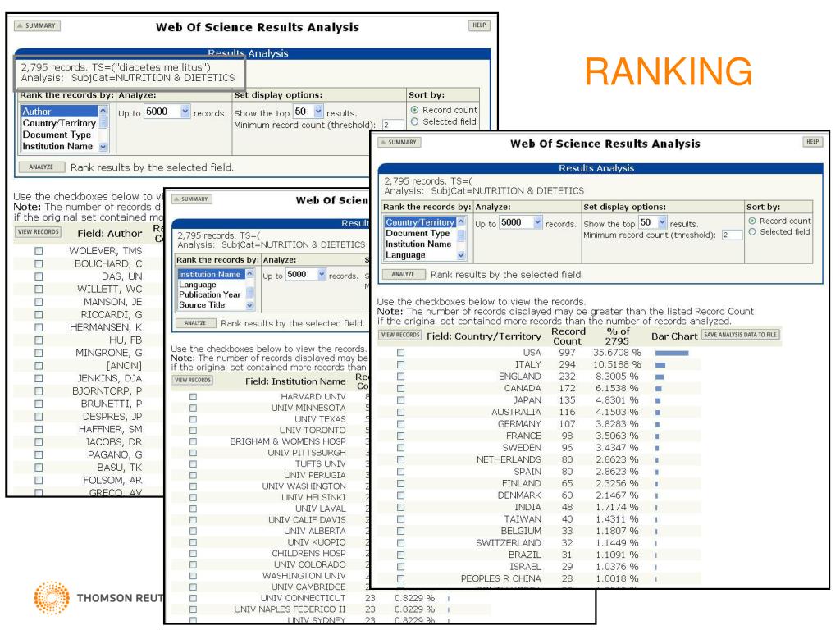Click 'TUFTS UNIV' institution name

(x=321, y=464)
